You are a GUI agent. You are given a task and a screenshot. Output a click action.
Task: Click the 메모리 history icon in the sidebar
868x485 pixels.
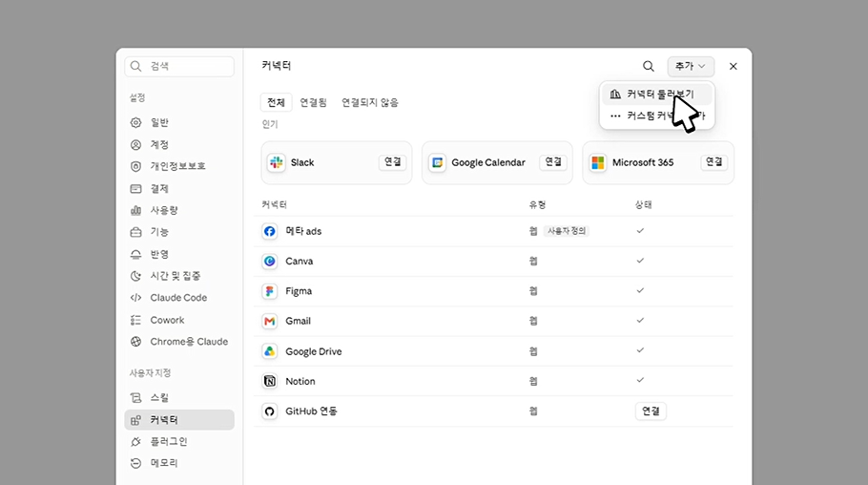pos(135,463)
